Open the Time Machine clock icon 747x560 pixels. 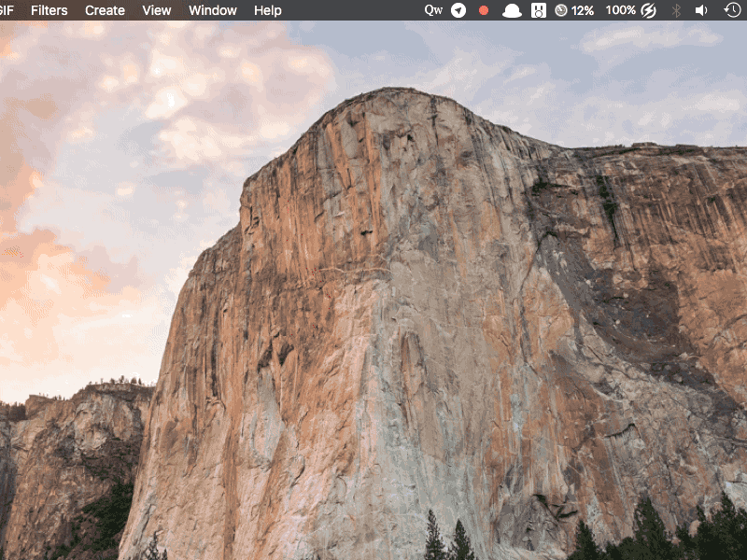(x=732, y=10)
